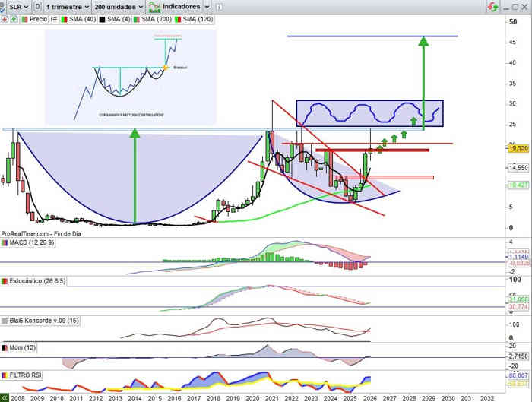The image size is (532, 402).
Task: Click the green arrow icon beside Precio
Action: click(x=14, y=18)
